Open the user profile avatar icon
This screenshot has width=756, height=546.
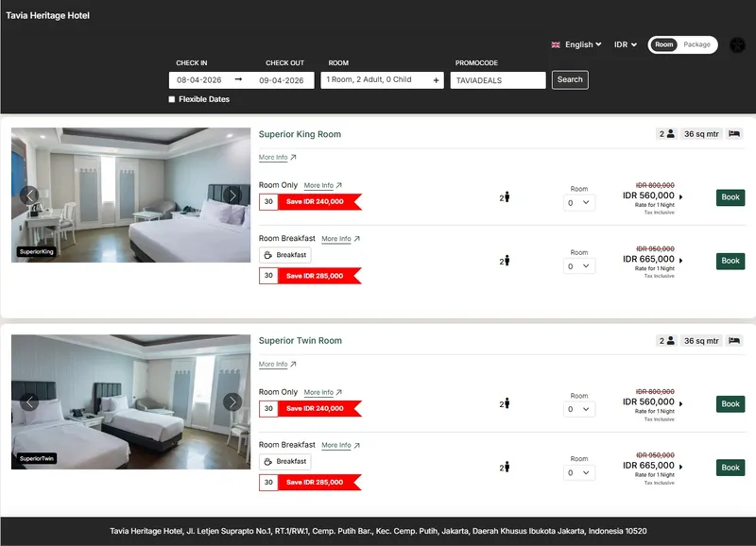738,44
